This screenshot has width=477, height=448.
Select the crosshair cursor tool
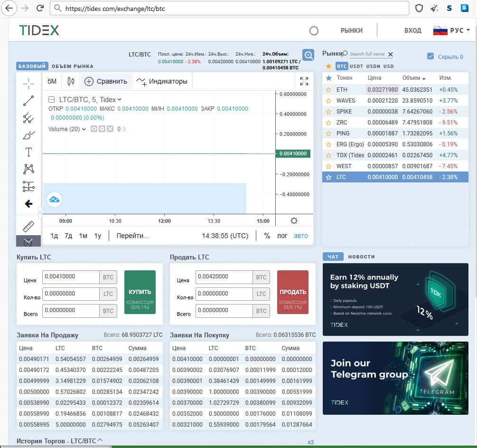pos(28,84)
